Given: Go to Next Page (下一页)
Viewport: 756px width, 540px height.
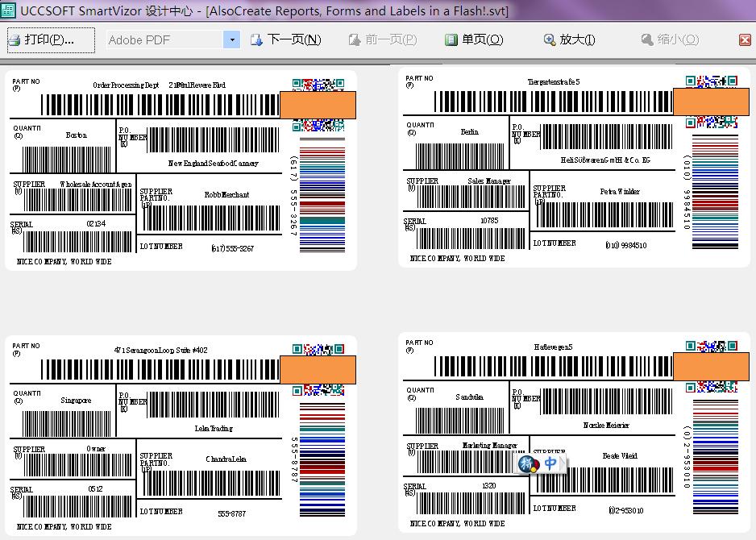Looking at the screenshot, I should coord(286,39).
